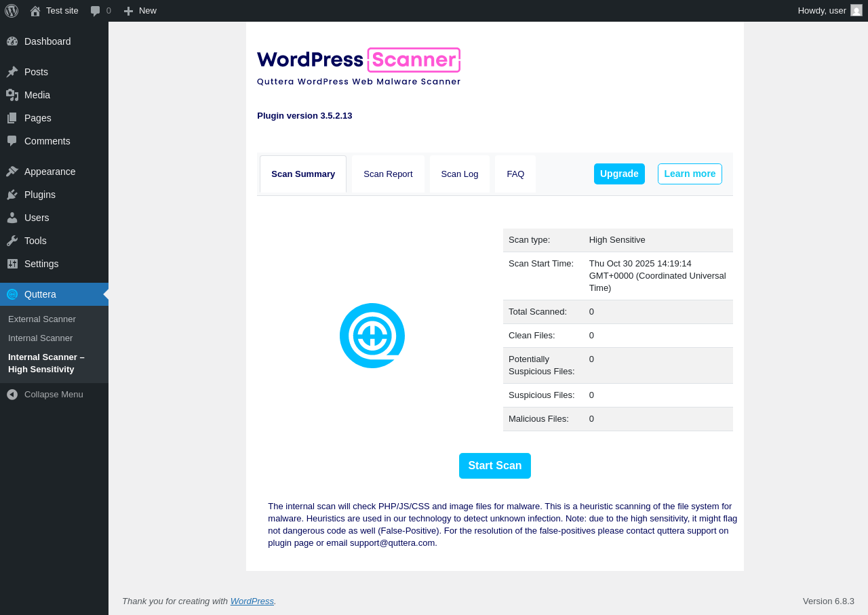
Task: Click Howdy, user account text
Action: tap(822, 11)
